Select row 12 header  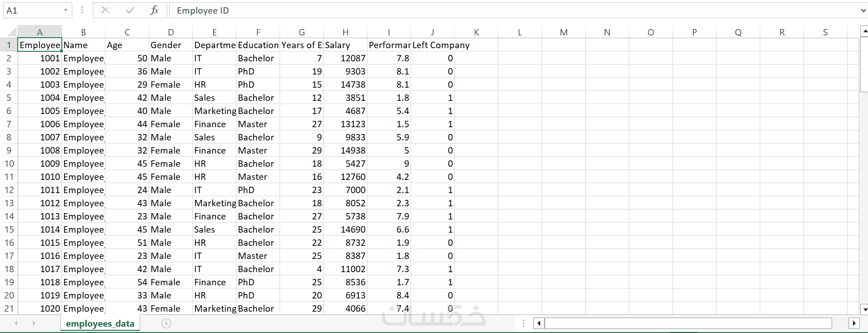[x=9, y=190]
